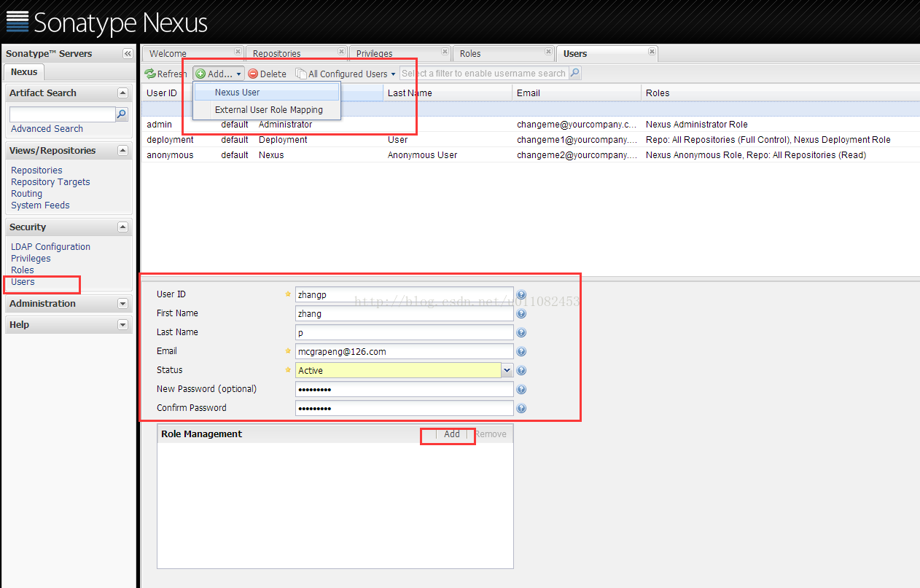Click the Email input field
Image resolution: width=920 pixels, height=588 pixels.
pyautogui.click(x=405, y=351)
